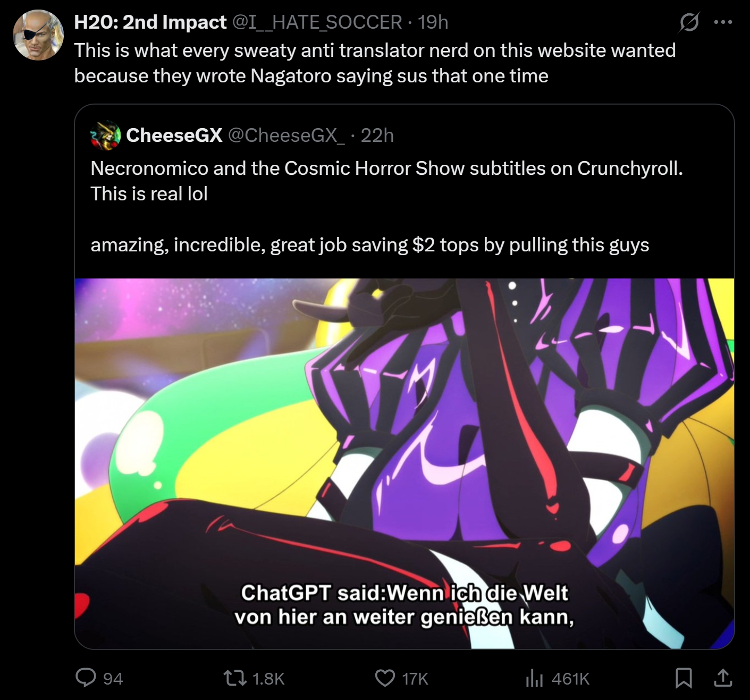Viewport: 750px width, 700px height.
Task: Open the three-dot more options menu
Action: pos(723,22)
